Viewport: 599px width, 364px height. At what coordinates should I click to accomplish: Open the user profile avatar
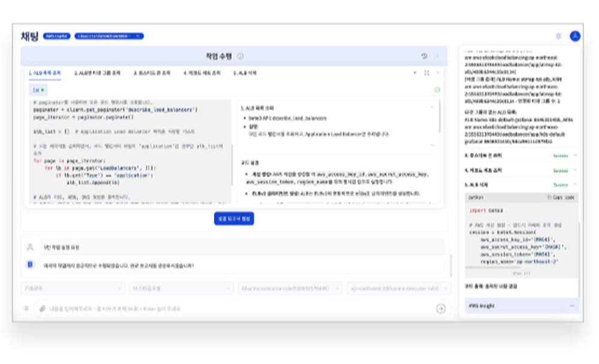point(575,36)
